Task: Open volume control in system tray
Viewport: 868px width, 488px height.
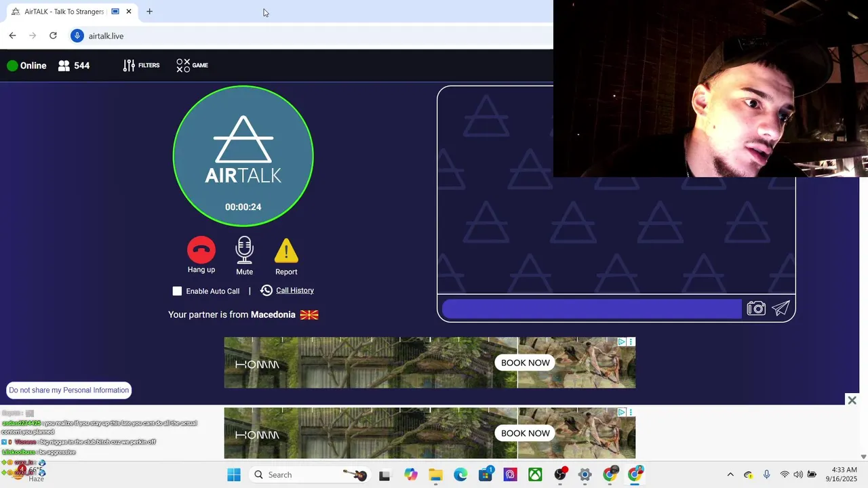Action: pyautogui.click(x=798, y=474)
